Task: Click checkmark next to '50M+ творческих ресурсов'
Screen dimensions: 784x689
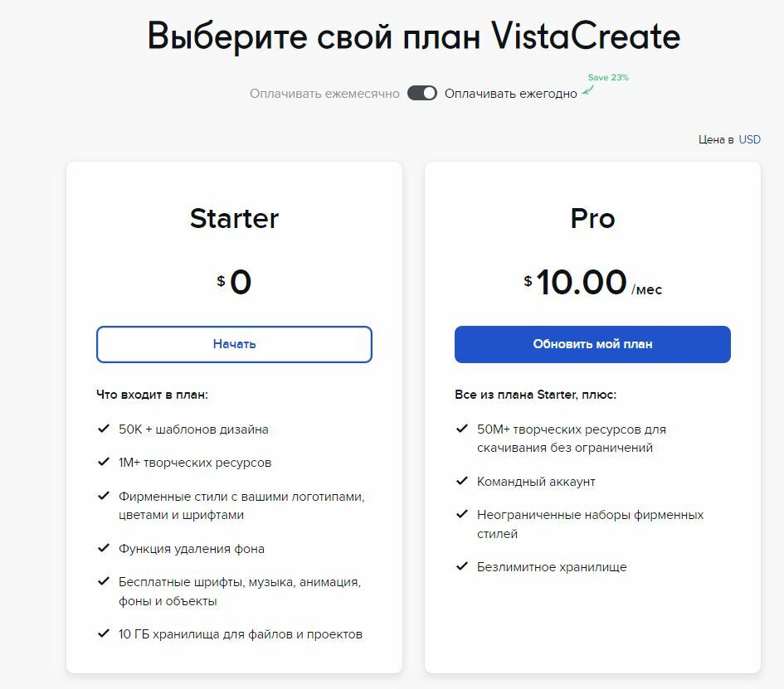Action: 462,429
